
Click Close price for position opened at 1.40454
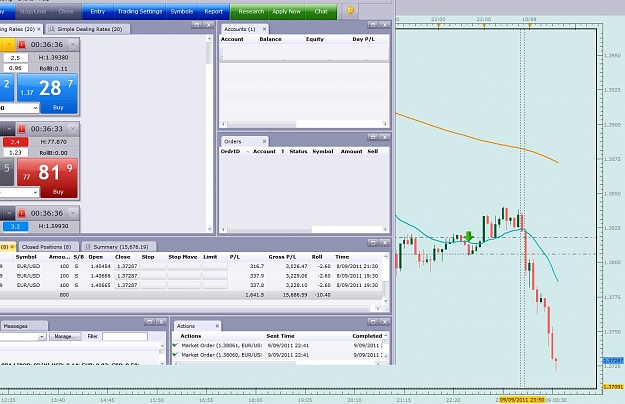pyautogui.click(x=127, y=266)
